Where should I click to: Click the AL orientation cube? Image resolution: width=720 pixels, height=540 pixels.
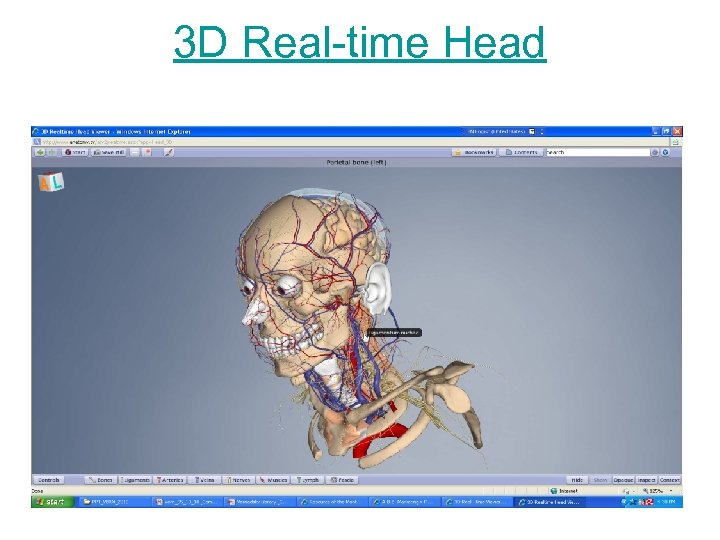51,182
